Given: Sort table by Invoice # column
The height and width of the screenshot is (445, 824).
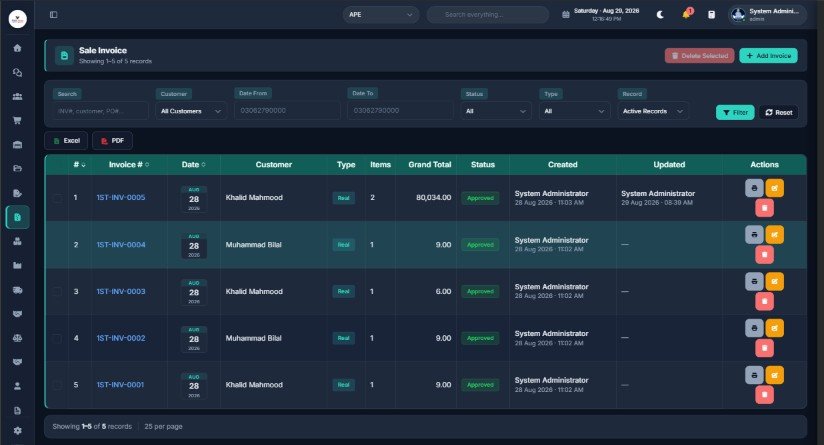Looking at the screenshot, I should [x=129, y=164].
